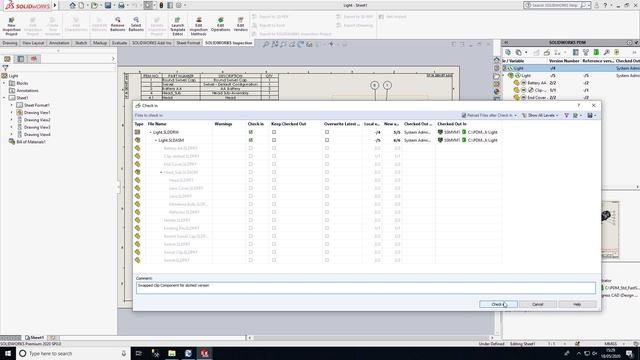Screen dimensions: 640x360
Task: Click Rebuild traffic light icon
Action: [161, 5]
